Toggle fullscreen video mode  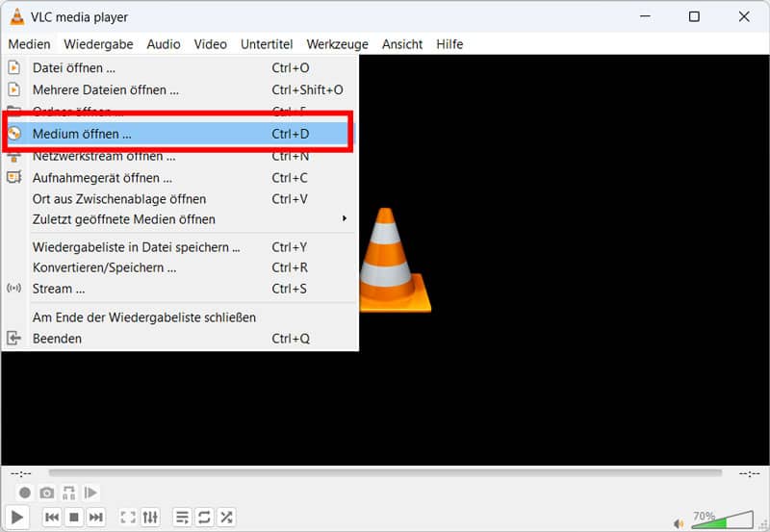(128, 517)
